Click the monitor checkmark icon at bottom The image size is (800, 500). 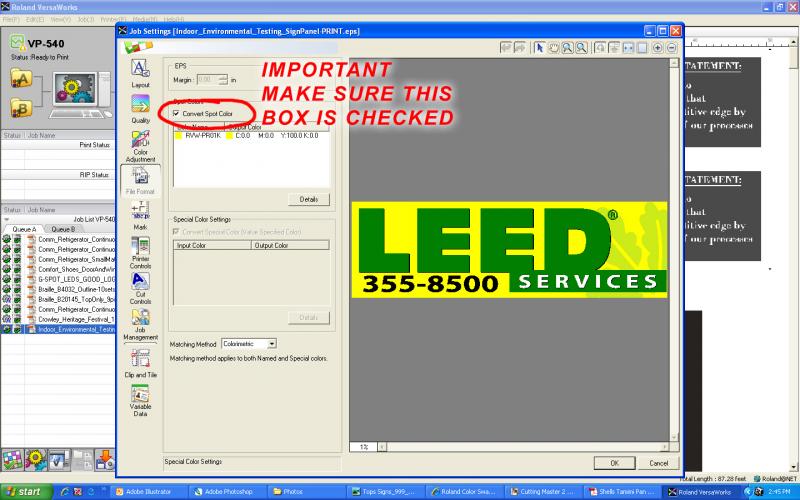59,460
